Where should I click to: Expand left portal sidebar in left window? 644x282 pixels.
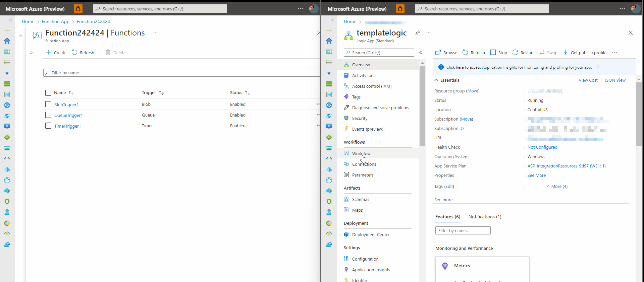click(x=10, y=20)
